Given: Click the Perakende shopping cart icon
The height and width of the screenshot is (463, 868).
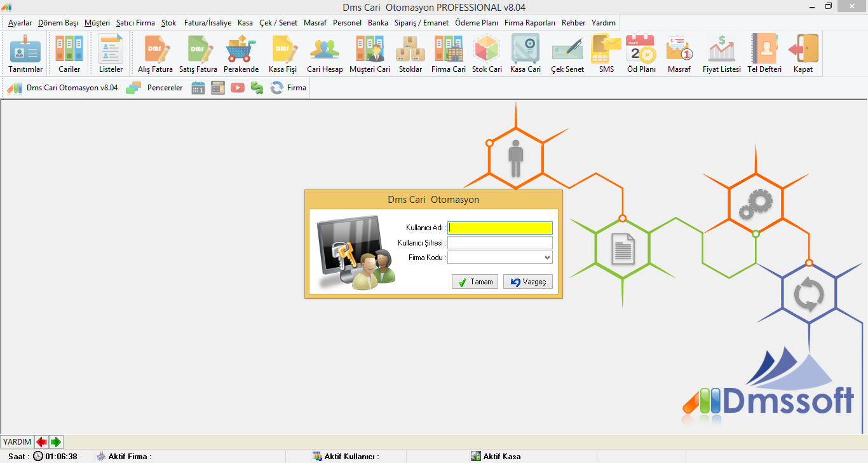Looking at the screenshot, I should 241,49.
